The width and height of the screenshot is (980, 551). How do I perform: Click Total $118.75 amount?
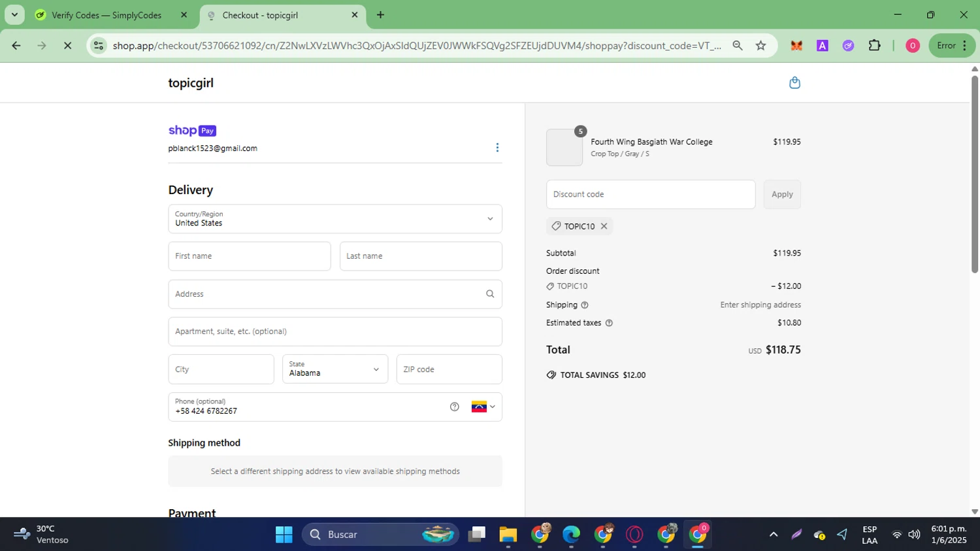pos(783,350)
